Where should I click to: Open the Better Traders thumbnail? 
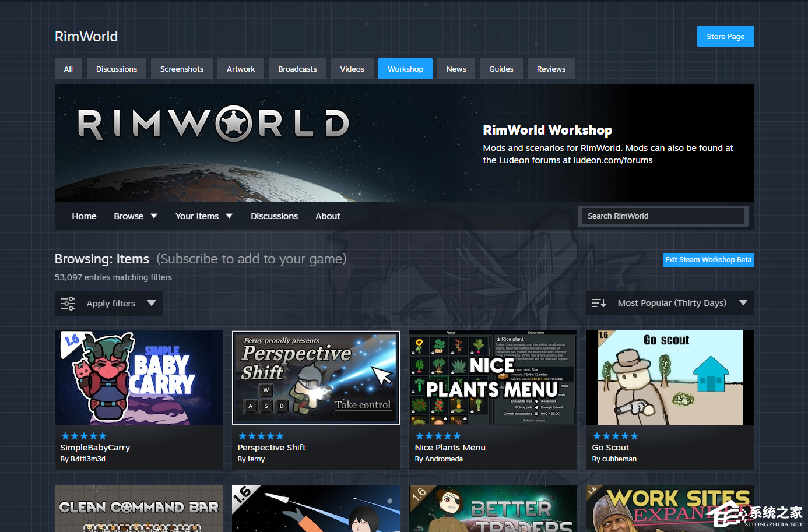click(x=493, y=508)
